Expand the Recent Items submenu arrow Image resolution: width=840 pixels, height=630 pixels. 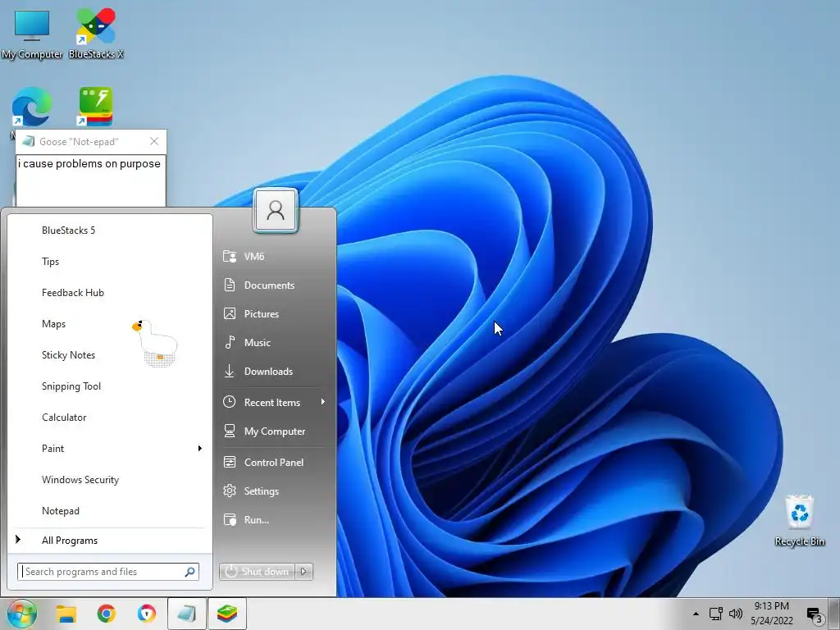coord(323,402)
